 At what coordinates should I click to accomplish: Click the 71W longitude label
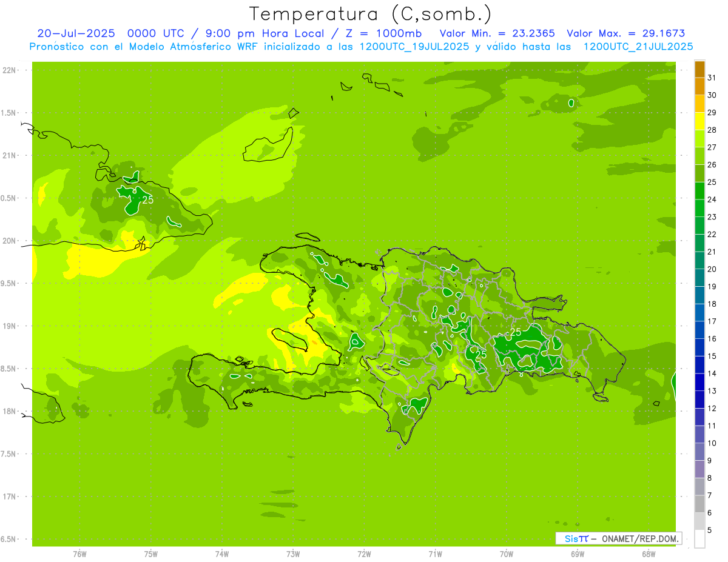435,554
